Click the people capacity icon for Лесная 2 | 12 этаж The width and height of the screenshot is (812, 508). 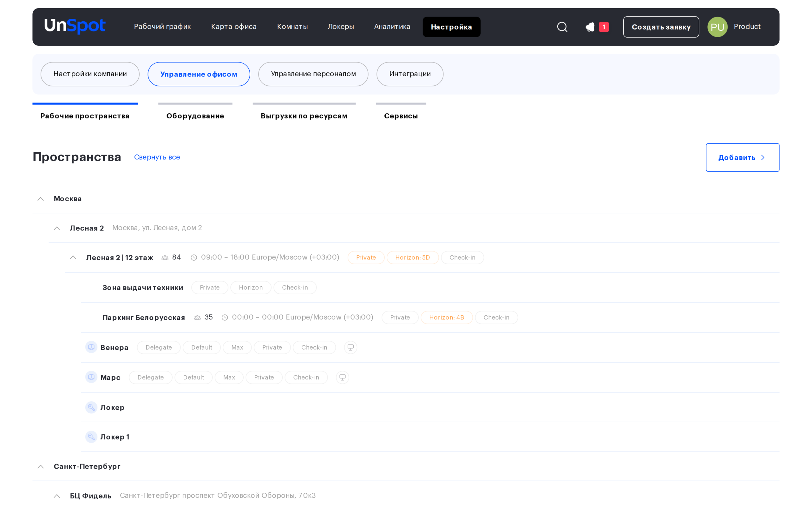[165, 258]
